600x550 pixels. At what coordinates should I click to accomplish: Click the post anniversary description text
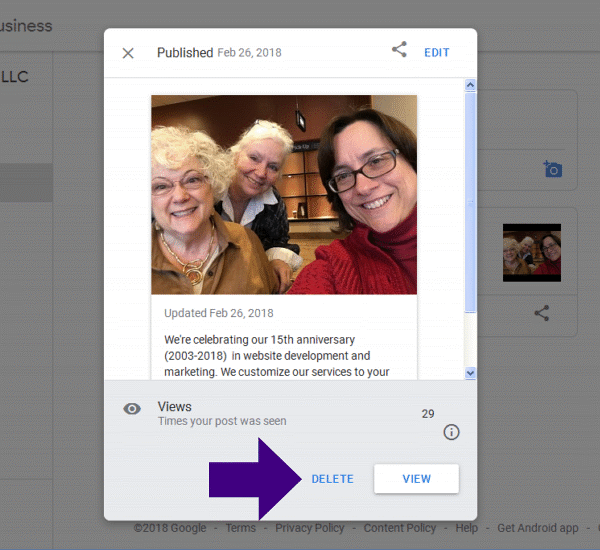tap(277, 356)
